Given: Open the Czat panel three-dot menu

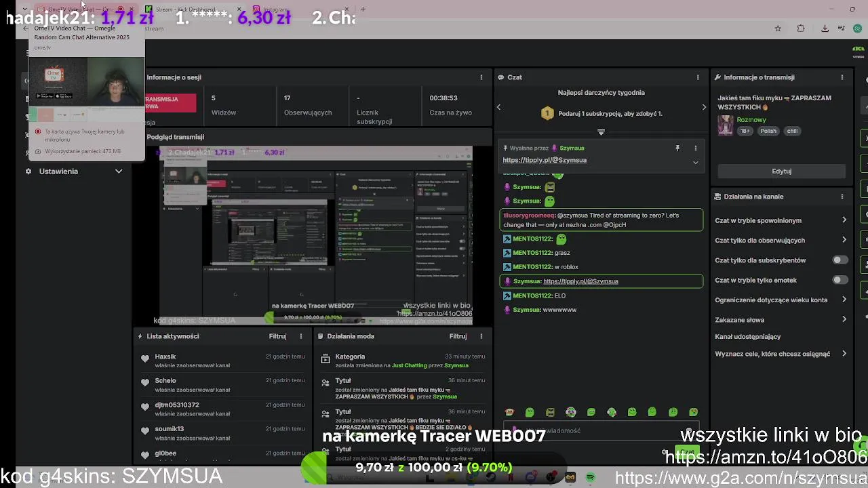Looking at the screenshot, I should pyautogui.click(x=698, y=77).
